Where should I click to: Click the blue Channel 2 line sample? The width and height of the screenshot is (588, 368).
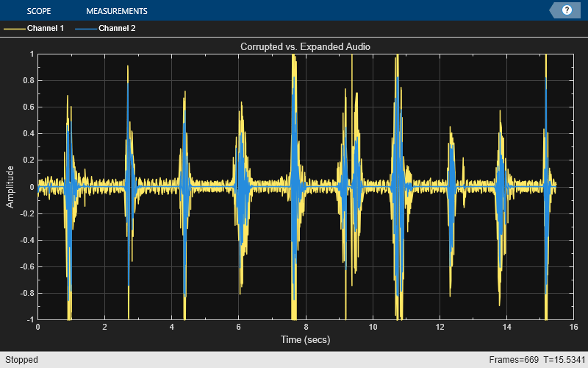coord(86,29)
